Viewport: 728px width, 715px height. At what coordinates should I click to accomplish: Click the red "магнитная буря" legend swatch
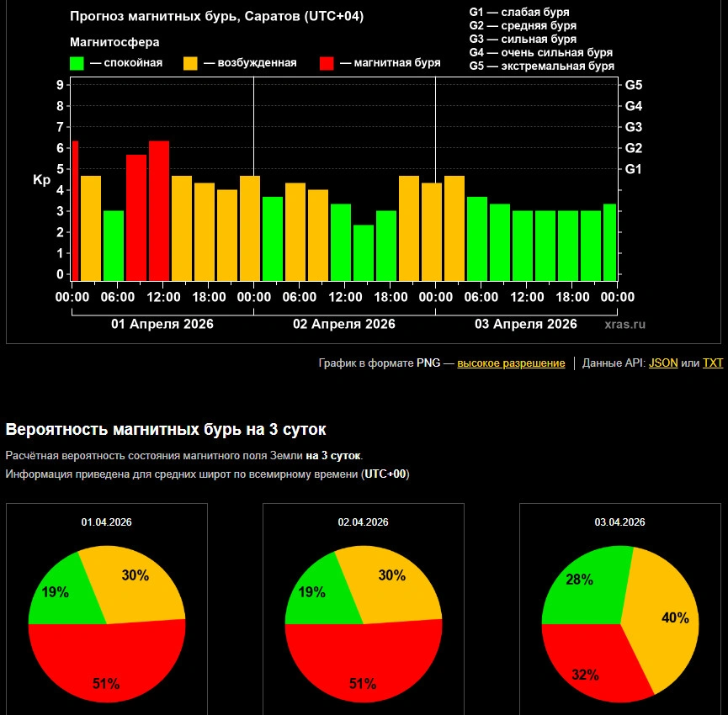327,63
